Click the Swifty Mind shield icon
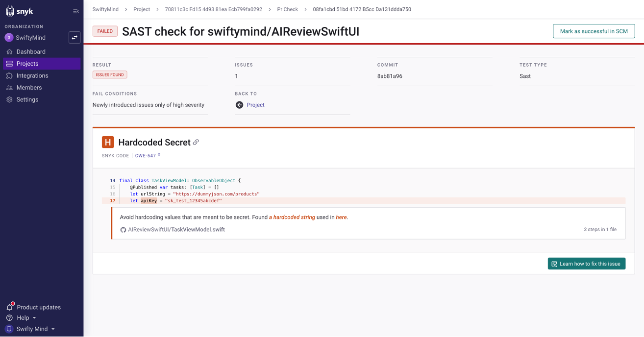This screenshot has height=337, width=644. [x=9, y=329]
